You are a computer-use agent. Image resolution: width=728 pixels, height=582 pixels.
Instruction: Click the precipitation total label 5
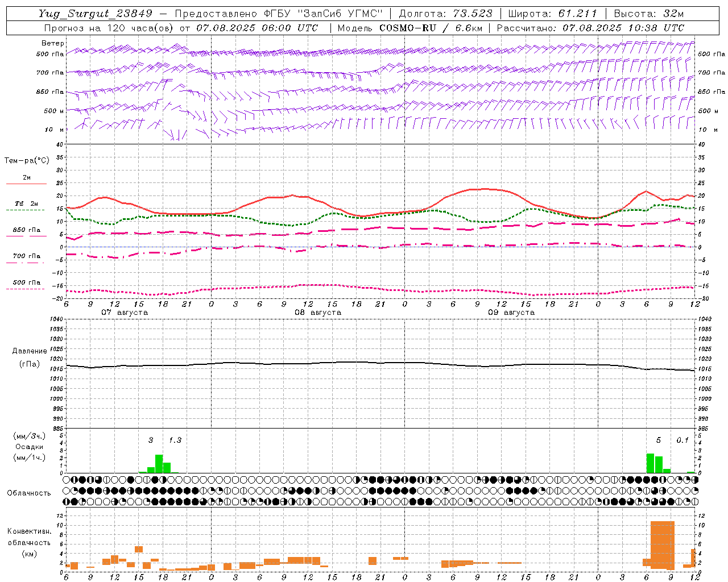[x=659, y=440]
